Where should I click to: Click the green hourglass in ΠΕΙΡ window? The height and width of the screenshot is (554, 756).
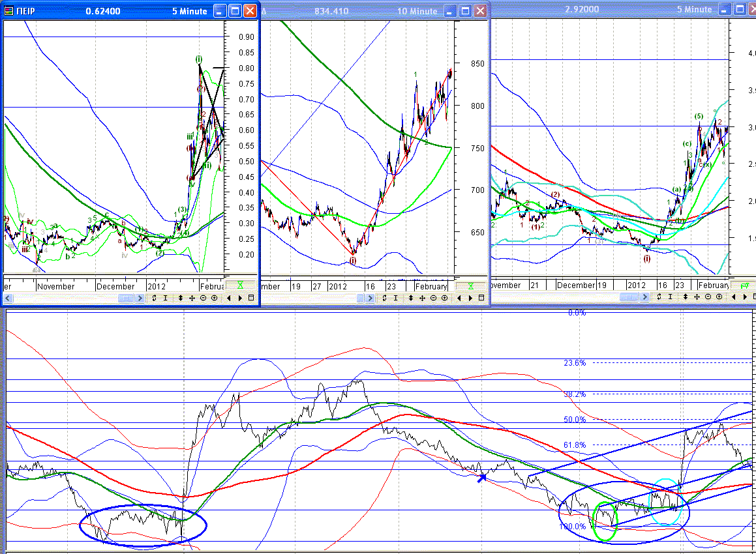(x=240, y=285)
